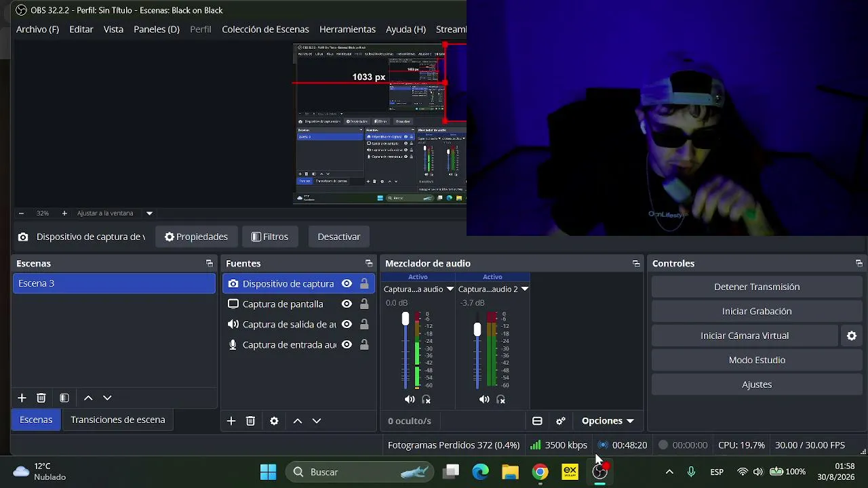Move scene down in Escenas list
This screenshot has width=868, height=488.
[x=107, y=398]
